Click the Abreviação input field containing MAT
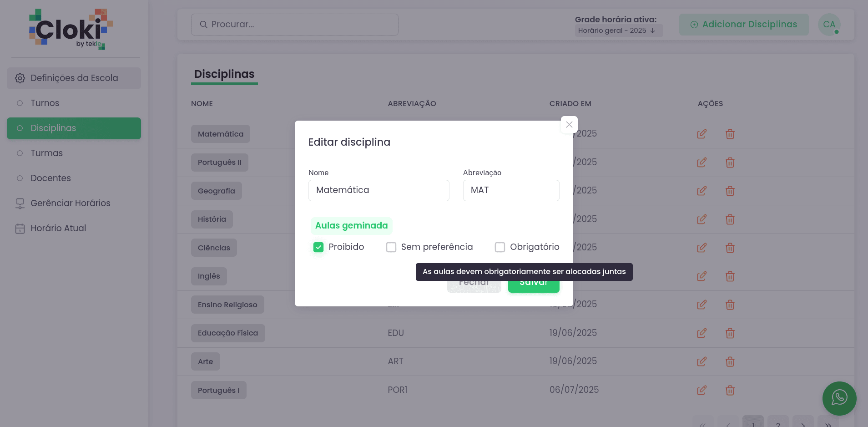 tap(511, 190)
